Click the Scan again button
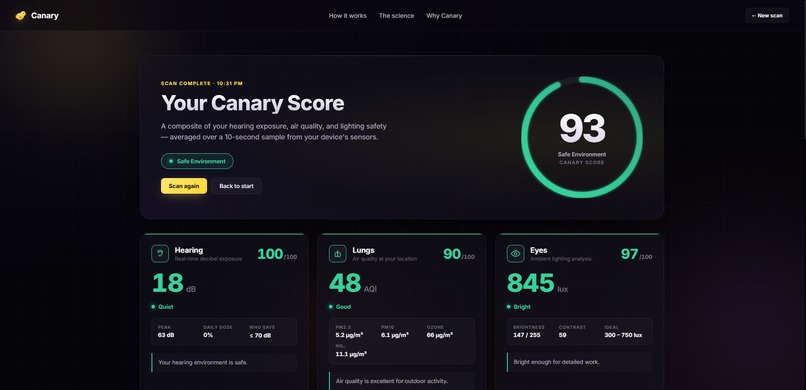 coord(184,186)
